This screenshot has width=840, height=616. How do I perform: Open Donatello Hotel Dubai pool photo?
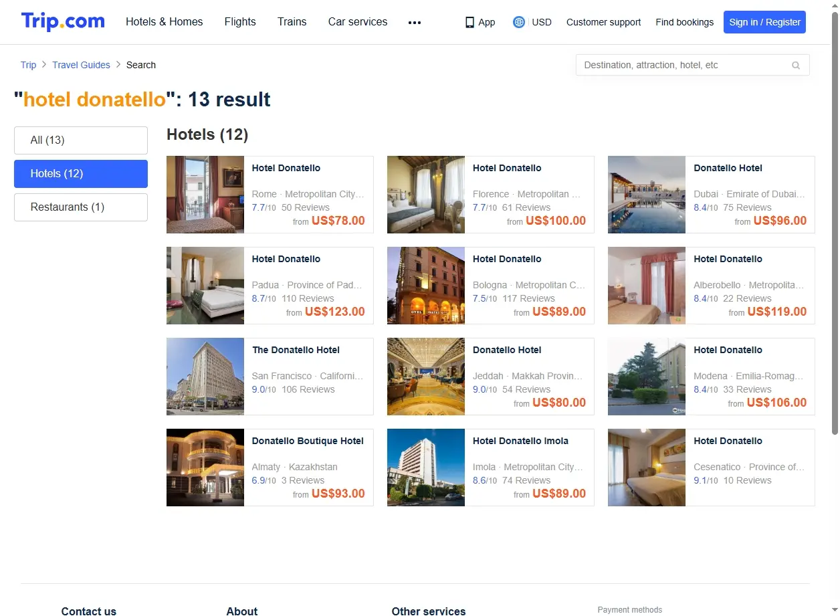tap(647, 195)
